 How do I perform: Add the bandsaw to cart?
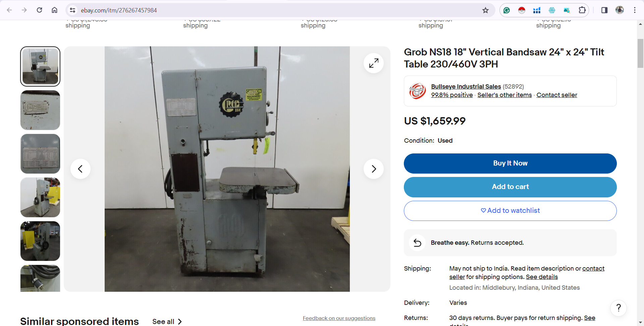(510, 187)
